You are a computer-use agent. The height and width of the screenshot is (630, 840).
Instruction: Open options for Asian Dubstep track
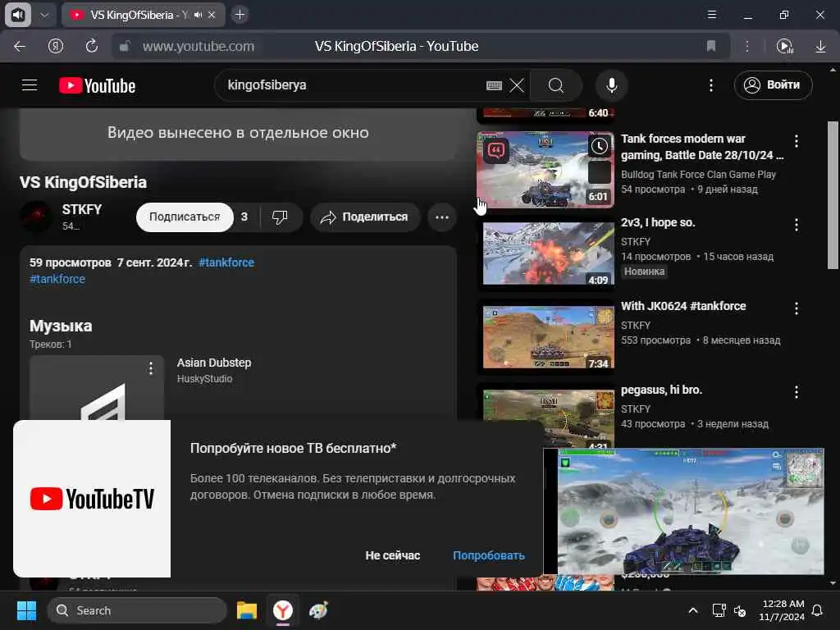point(151,368)
